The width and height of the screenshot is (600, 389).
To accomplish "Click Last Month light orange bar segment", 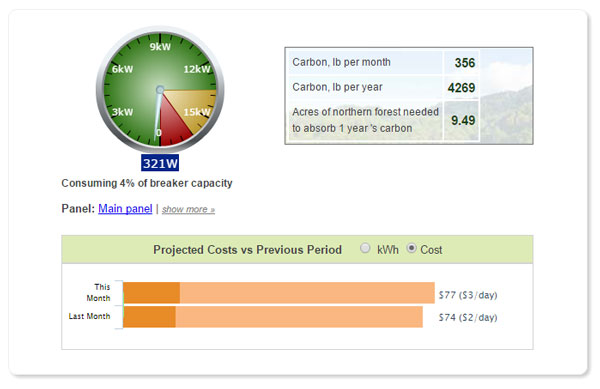I will (x=299, y=317).
